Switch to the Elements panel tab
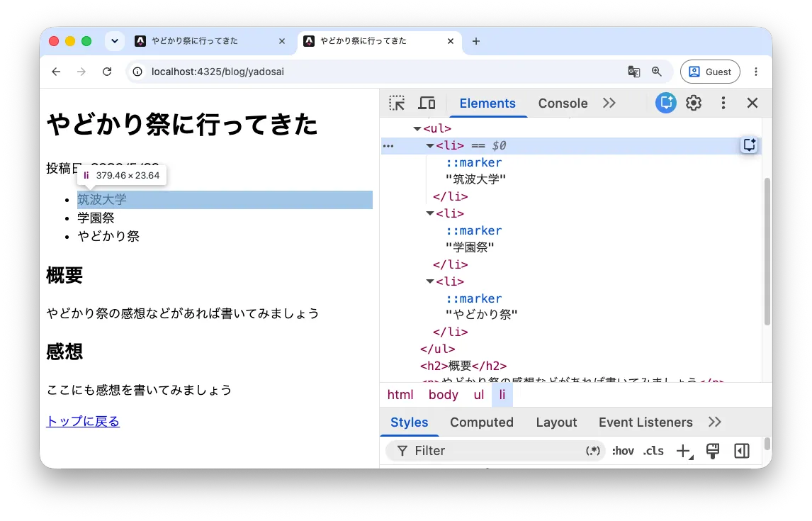 [487, 103]
